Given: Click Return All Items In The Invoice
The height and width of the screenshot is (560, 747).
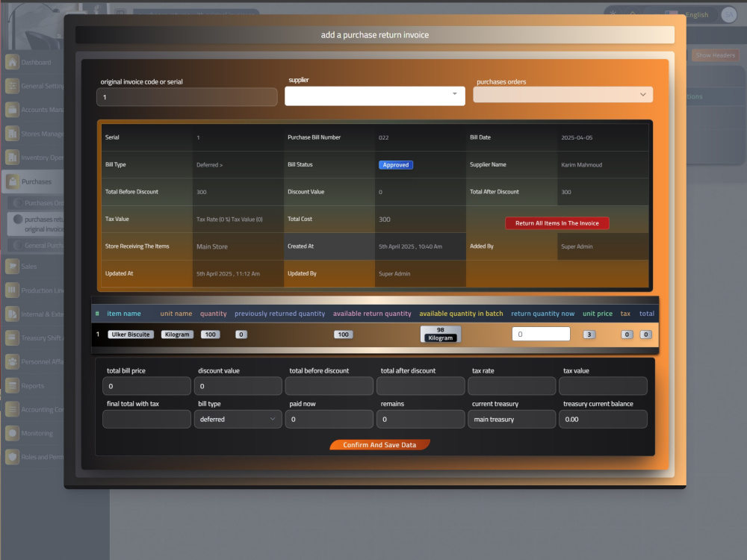Looking at the screenshot, I should point(557,223).
